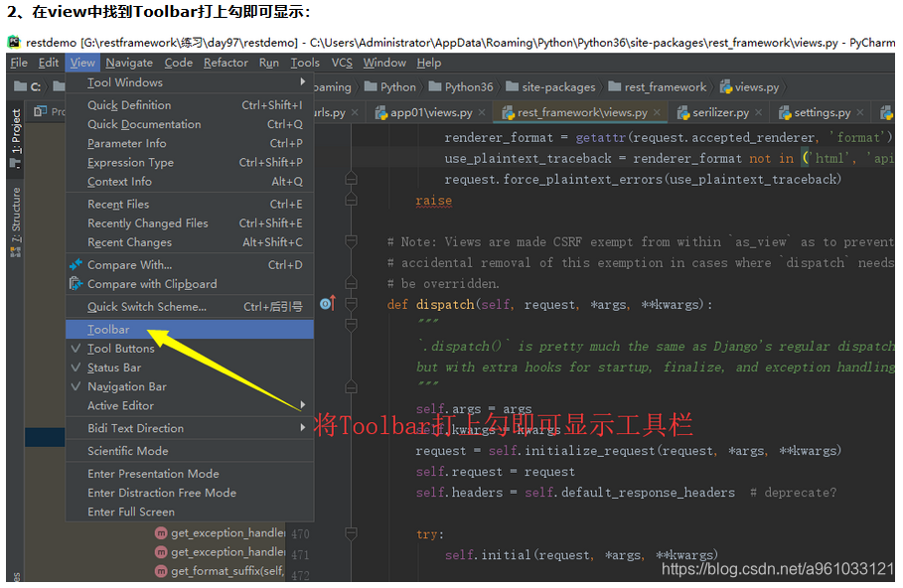Screen dimensions: 903x588
Task: Click the PyCharm logo icon in the title bar
Action: point(14,42)
